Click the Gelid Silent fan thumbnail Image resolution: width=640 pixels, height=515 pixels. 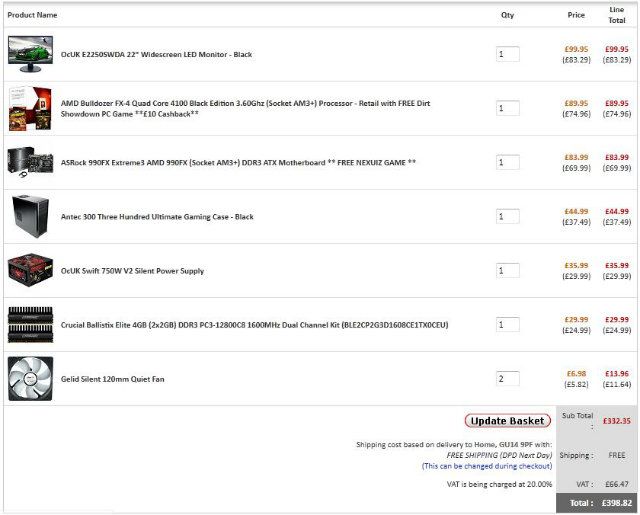click(x=30, y=379)
